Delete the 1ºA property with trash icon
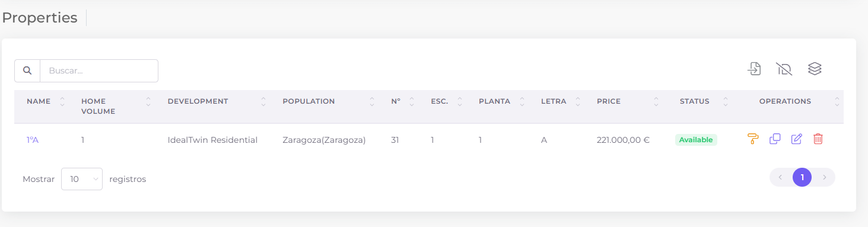The width and height of the screenshot is (868, 227). click(818, 139)
